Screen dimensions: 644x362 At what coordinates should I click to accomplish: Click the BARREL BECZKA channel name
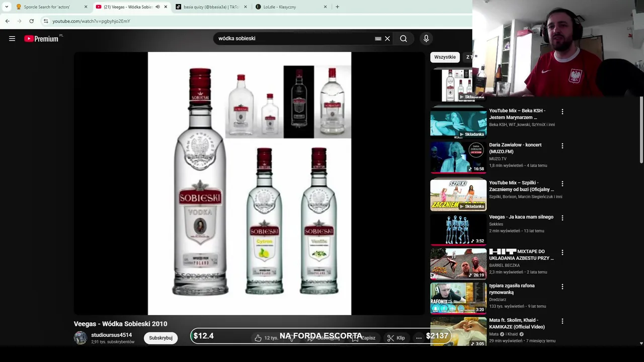pos(504,265)
